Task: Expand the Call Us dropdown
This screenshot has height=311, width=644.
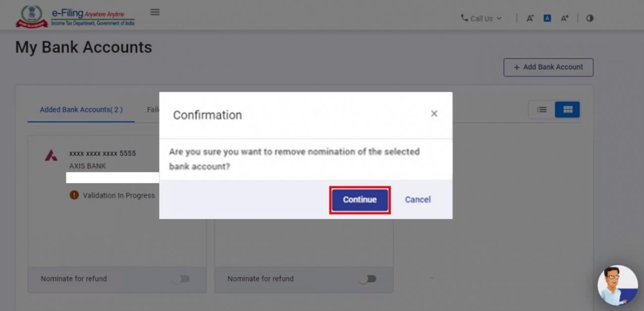Action: coord(481,18)
